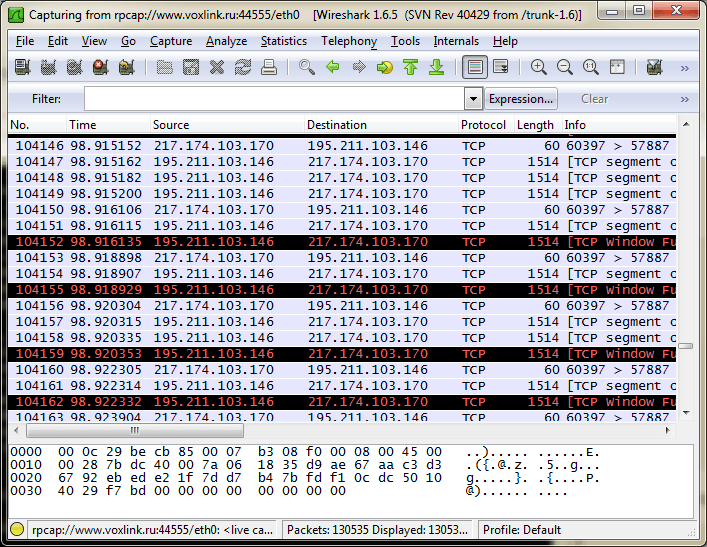Go back in packet history
The width and height of the screenshot is (707, 547).
(333, 67)
